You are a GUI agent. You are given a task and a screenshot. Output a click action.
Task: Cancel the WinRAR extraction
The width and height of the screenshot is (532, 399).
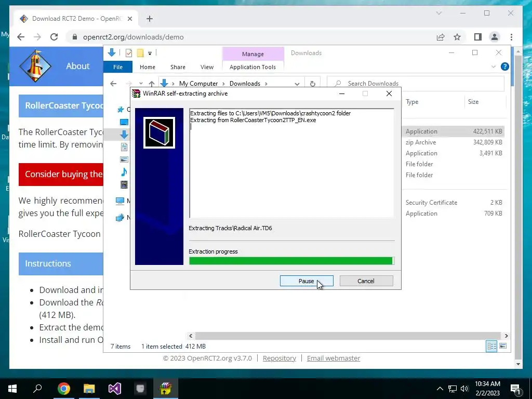[x=366, y=281]
